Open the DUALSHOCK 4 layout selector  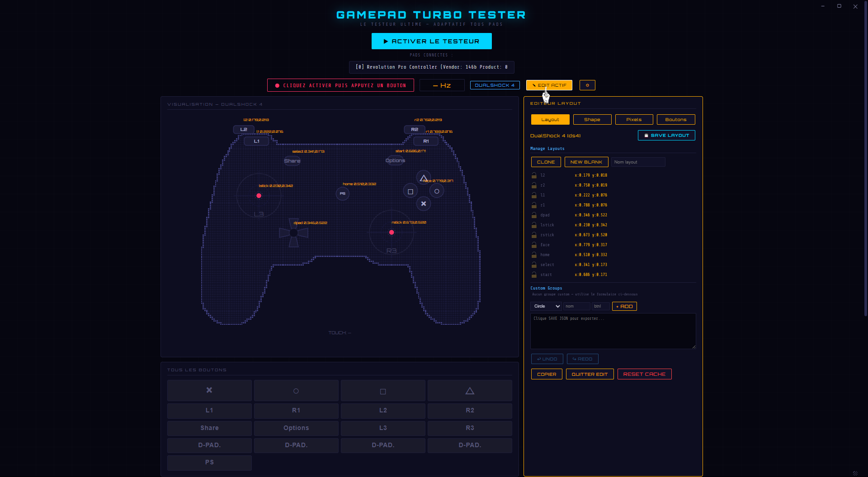(x=495, y=85)
